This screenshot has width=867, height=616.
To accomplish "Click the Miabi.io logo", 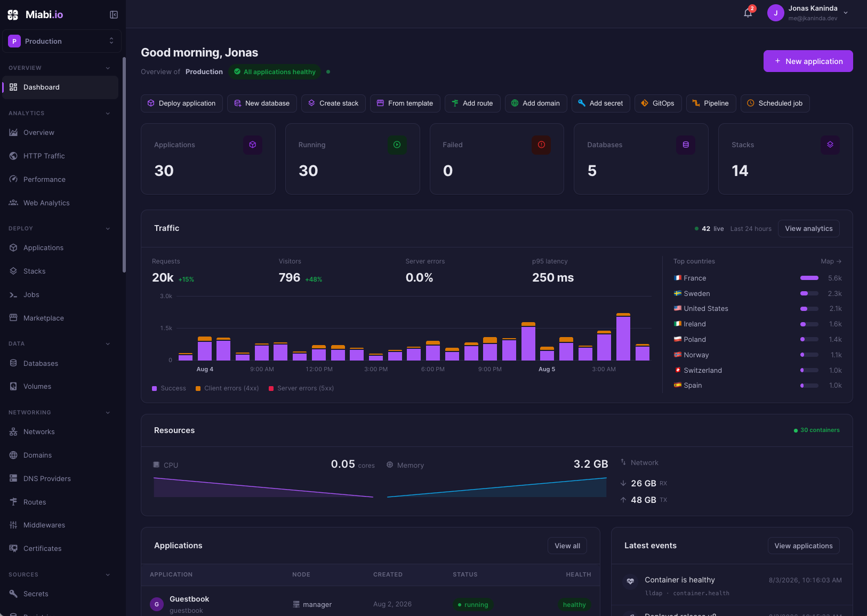I will [35, 15].
